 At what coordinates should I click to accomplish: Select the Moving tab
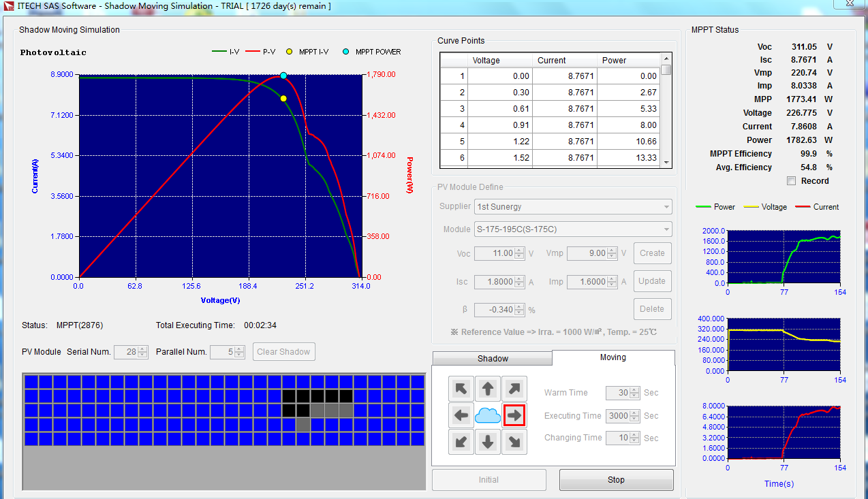click(x=613, y=357)
